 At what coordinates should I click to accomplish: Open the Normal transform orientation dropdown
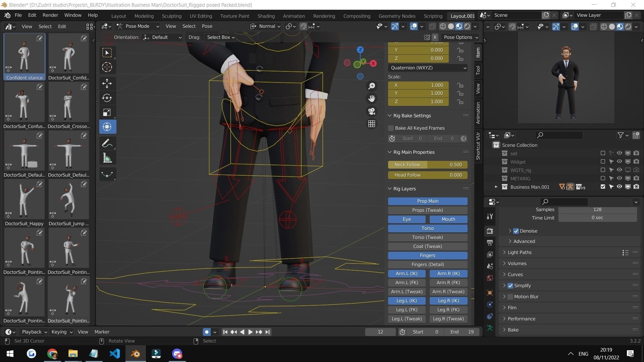pyautogui.click(x=265, y=26)
